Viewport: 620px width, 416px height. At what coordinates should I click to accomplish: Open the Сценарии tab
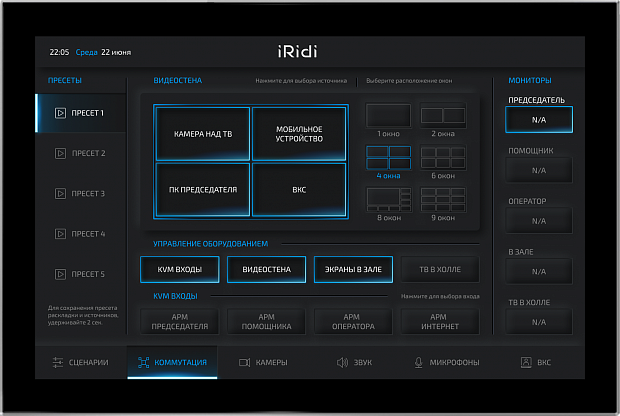(x=81, y=362)
